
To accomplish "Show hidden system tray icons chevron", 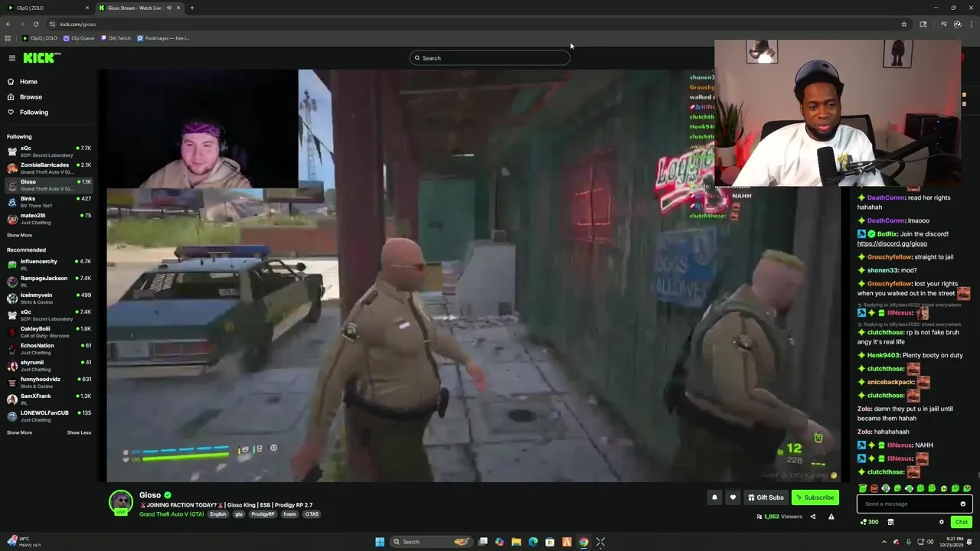I will (x=883, y=542).
